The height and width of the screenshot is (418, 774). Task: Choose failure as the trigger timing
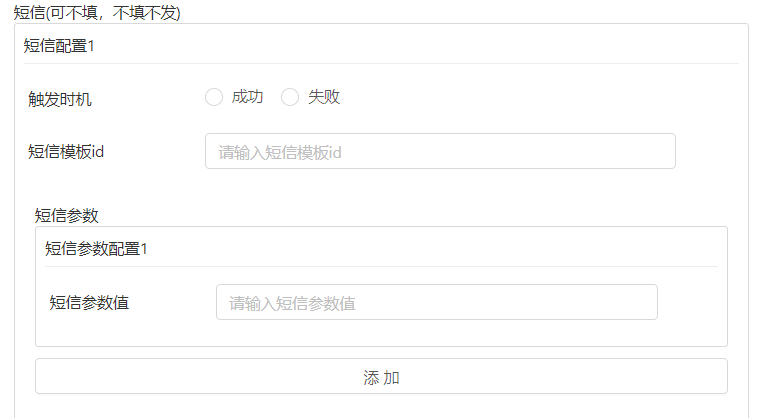click(290, 97)
